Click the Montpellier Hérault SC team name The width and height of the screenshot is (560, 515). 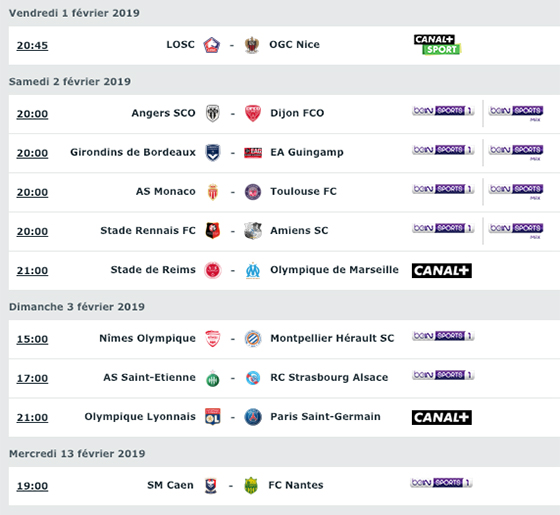(x=332, y=338)
